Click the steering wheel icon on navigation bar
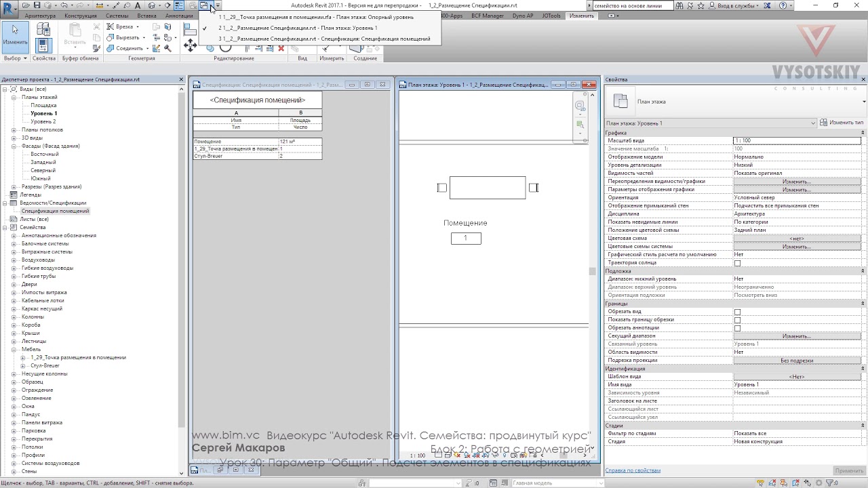This screenshot has height=488, width=868. (580, 106)
